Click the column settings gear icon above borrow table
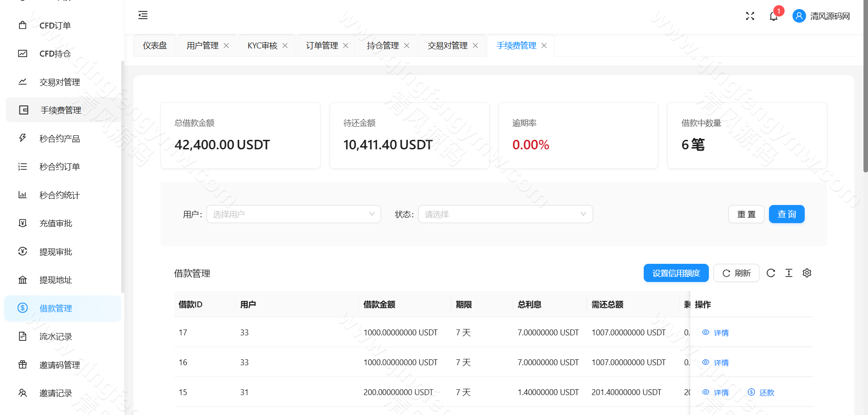This screenshot has height=415, width=868. 807,273
